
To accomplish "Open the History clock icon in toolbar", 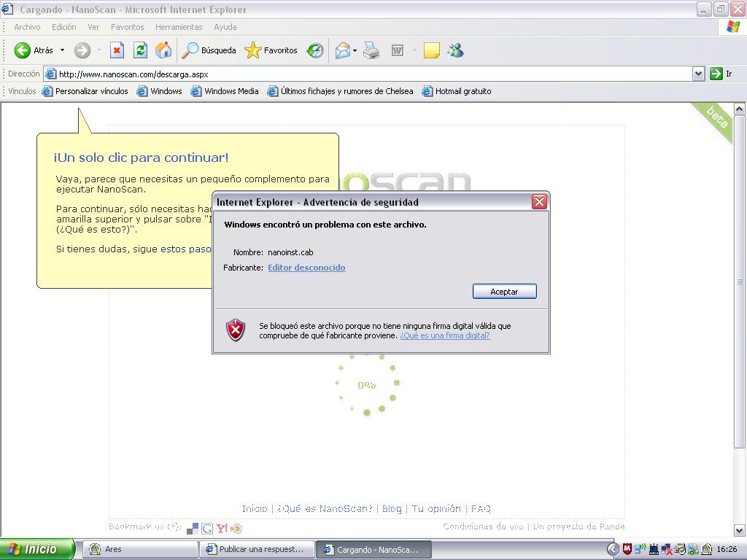I will pyautogui.click(x=315, y=50).
